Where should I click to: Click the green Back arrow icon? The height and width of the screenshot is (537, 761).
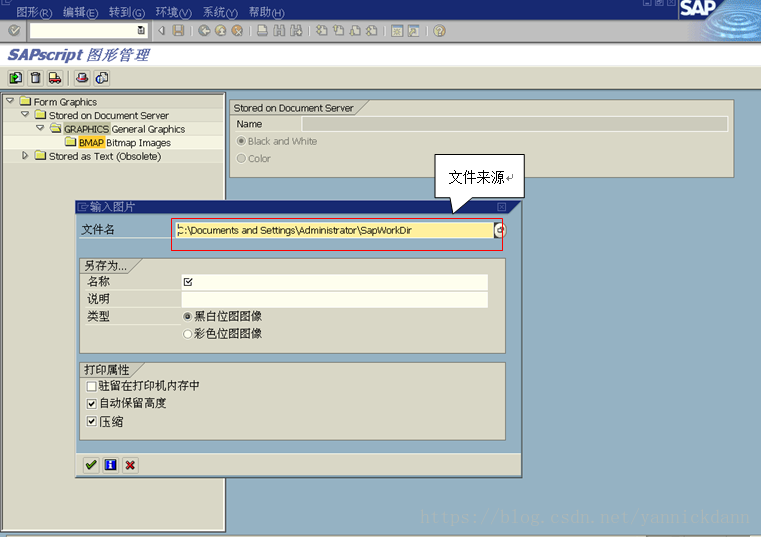204,31
